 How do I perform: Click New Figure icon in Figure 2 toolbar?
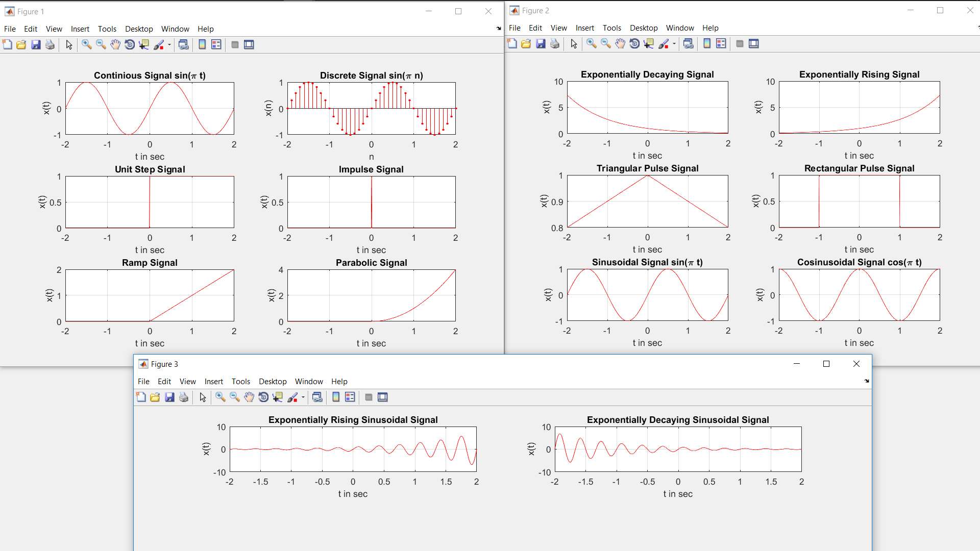512,44
